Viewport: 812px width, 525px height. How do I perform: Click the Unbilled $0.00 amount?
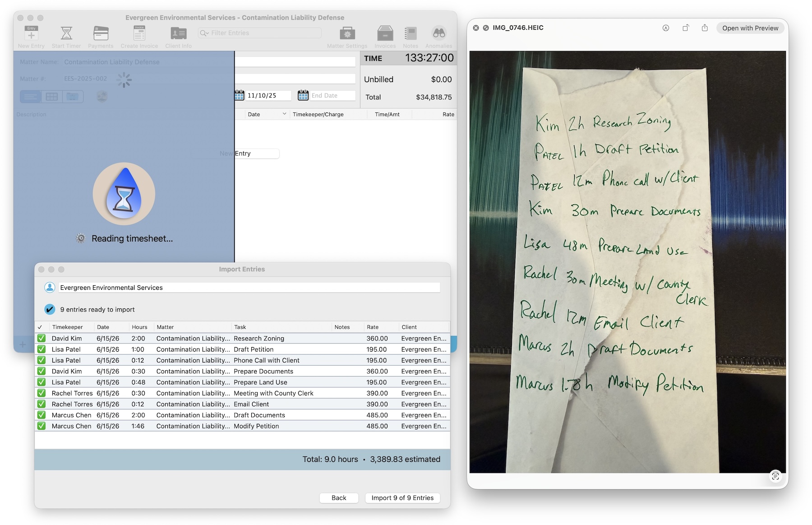point(441,79)
